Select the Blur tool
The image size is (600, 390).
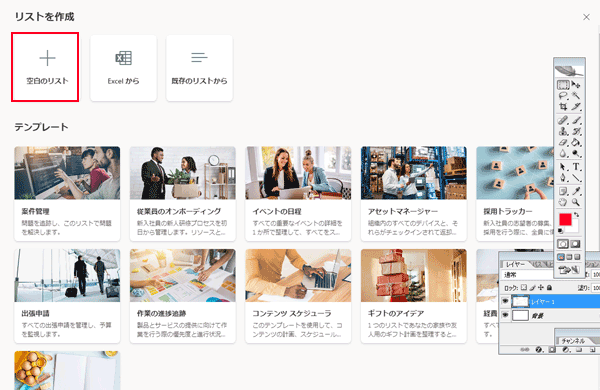pos(563,153)
